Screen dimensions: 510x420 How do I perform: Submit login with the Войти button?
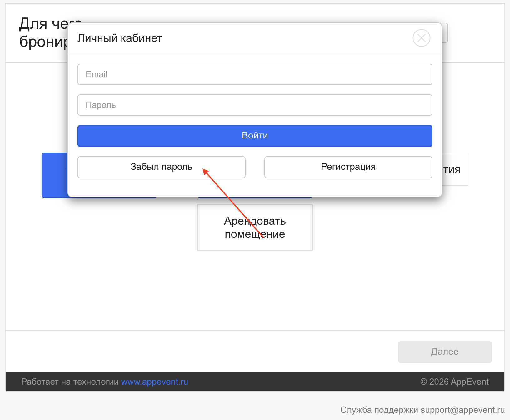pyautogui.click(x=255, y=136)
